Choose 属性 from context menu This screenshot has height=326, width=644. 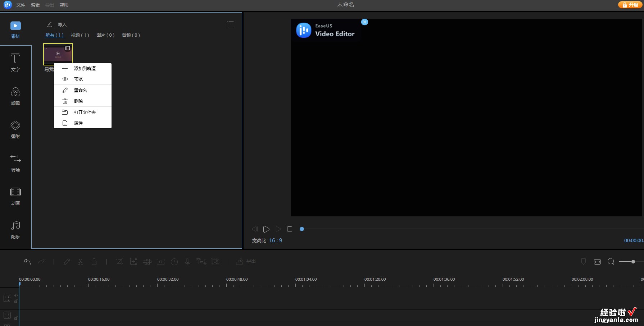(83, 123)
